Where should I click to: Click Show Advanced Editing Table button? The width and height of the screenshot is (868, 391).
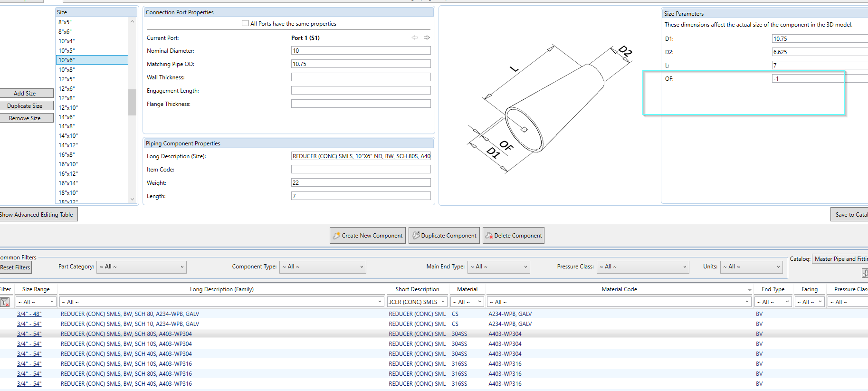tap(38, 215)
